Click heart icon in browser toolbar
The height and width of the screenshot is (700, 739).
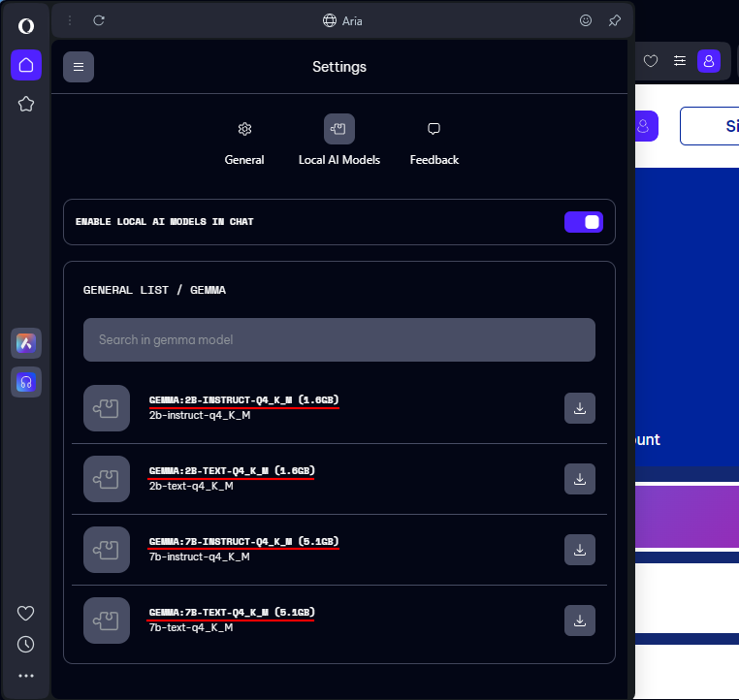pos(651,61)
